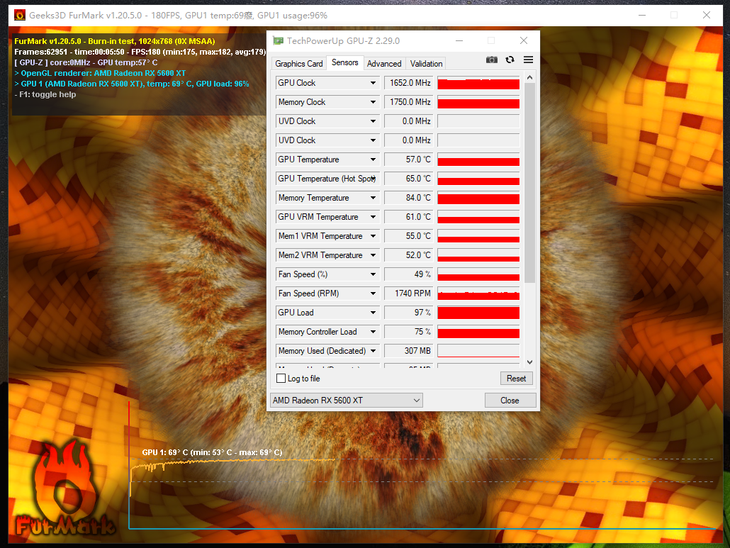Maximize the FurMark window

click(670, 14)
